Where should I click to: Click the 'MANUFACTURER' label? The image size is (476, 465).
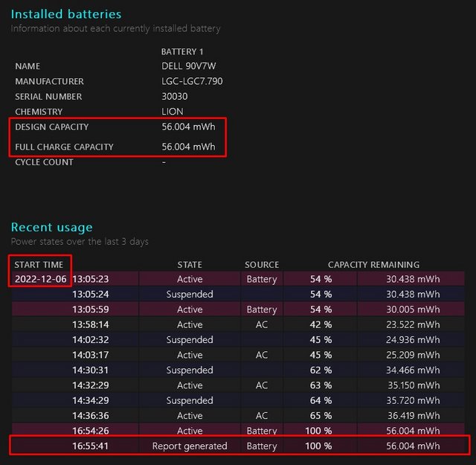[50, 81]
